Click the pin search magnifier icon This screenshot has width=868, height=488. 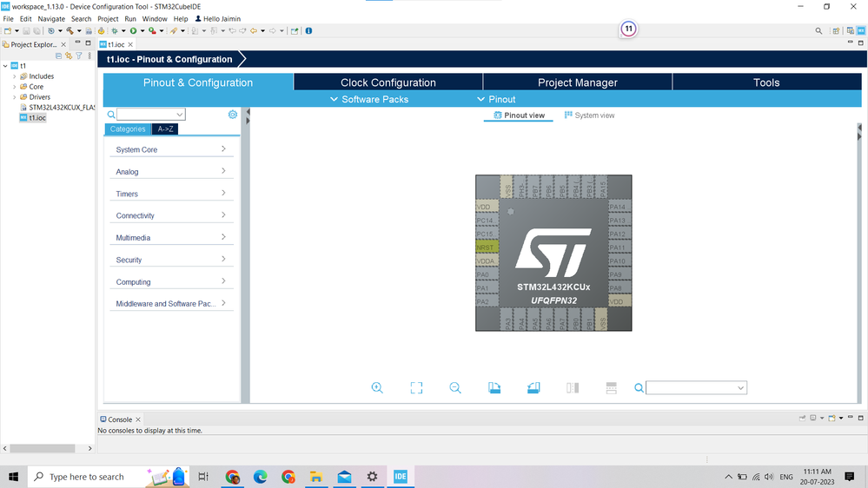coord(639,388)
